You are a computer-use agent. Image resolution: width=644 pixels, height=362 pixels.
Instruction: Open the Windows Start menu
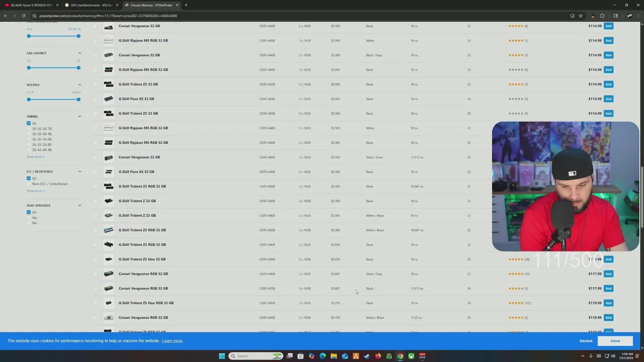pyautogui.click(x=222, y=356)
